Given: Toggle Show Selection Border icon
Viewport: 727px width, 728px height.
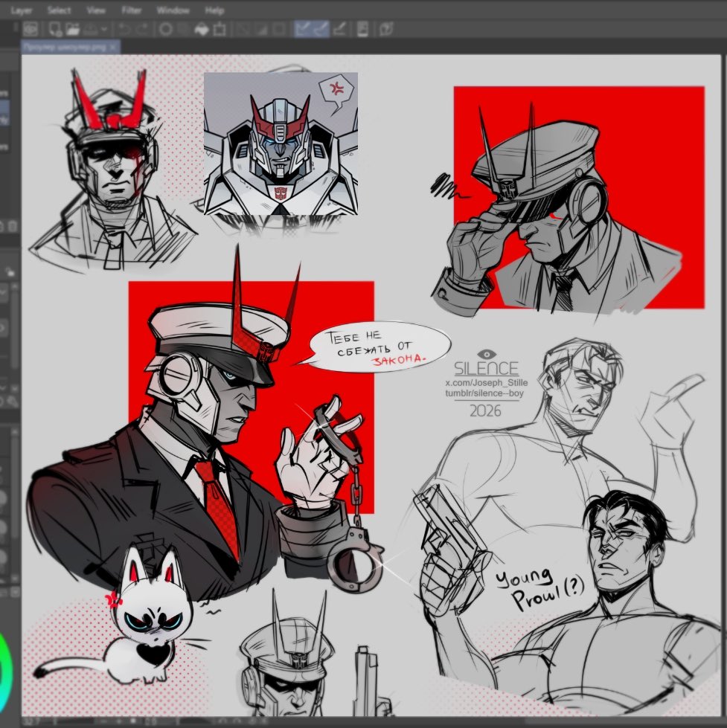Looking at the screenshot, I should pos(279,29).
